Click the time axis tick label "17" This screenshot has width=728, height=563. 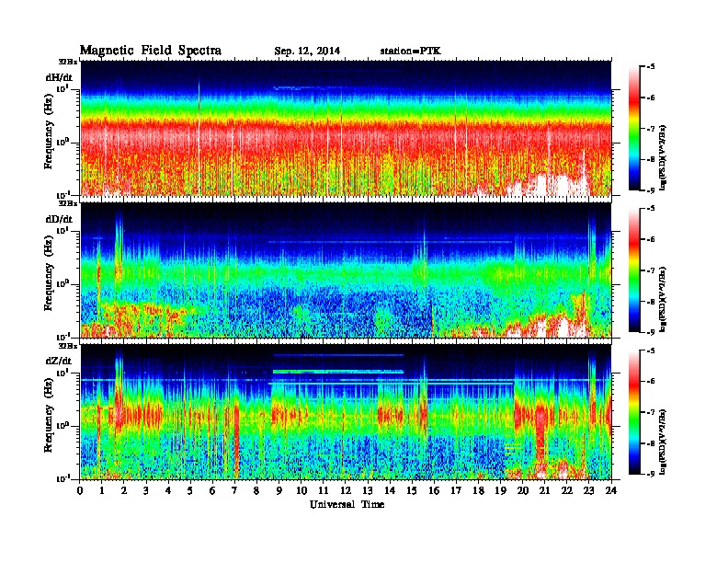pos(456,490)
